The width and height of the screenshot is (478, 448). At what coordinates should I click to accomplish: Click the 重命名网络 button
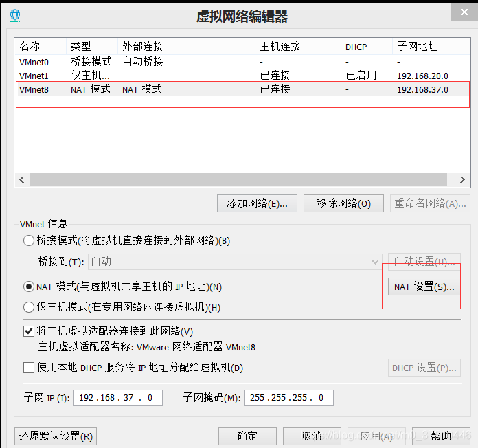pyautogui.click(x=430, y=203)
